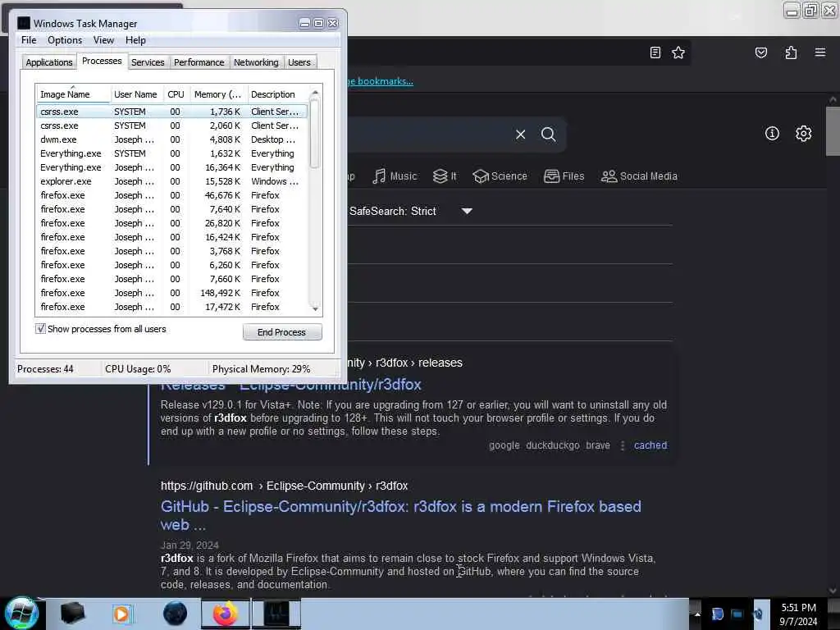Sort processes by User Name column

[x=136, y=94]
